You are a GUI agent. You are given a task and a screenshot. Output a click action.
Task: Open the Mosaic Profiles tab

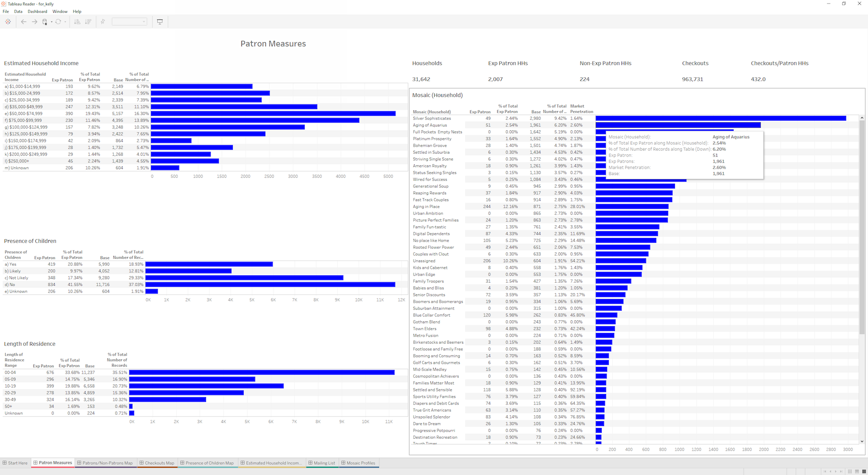359,463
